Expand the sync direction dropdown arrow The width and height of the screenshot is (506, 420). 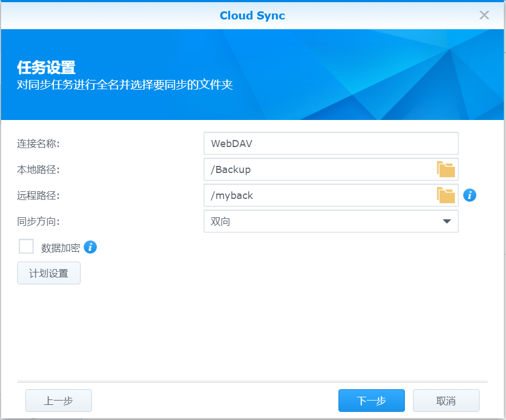[447, 222]
